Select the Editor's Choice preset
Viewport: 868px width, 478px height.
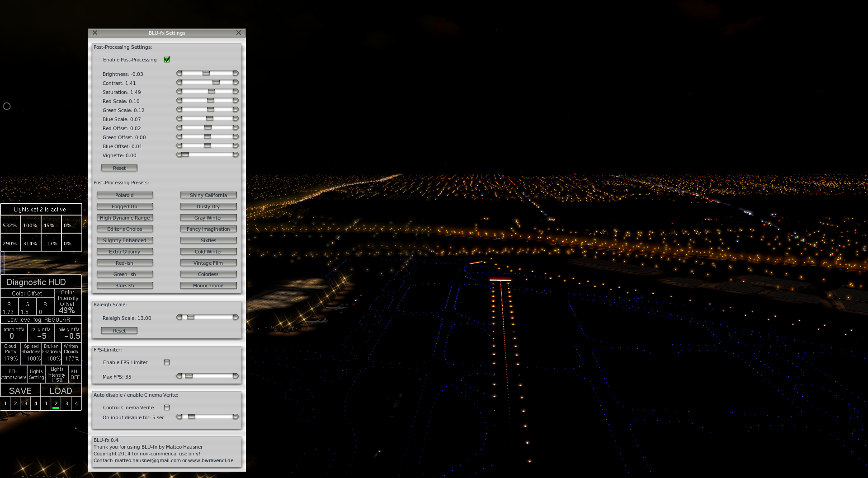125,229
